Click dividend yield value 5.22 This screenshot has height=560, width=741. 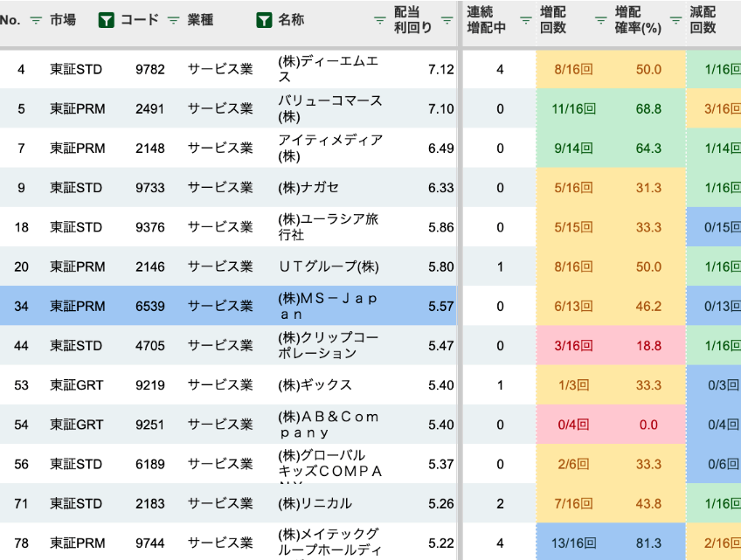coord(441,543)
